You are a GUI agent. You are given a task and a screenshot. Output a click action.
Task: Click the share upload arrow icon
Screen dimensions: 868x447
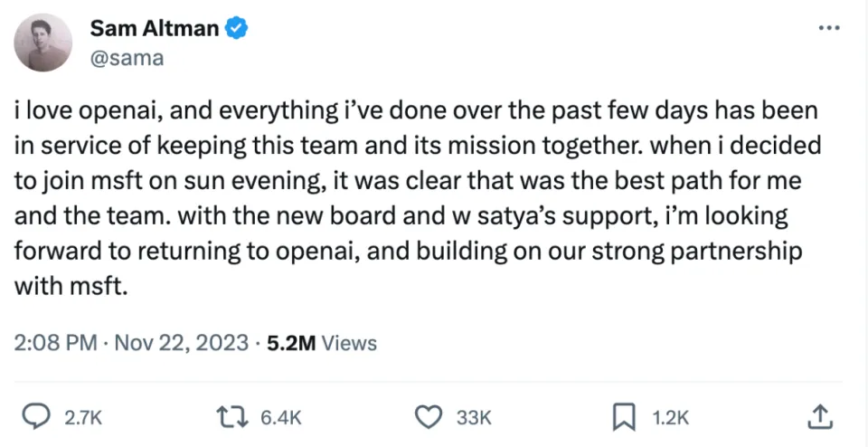[818, 416]
